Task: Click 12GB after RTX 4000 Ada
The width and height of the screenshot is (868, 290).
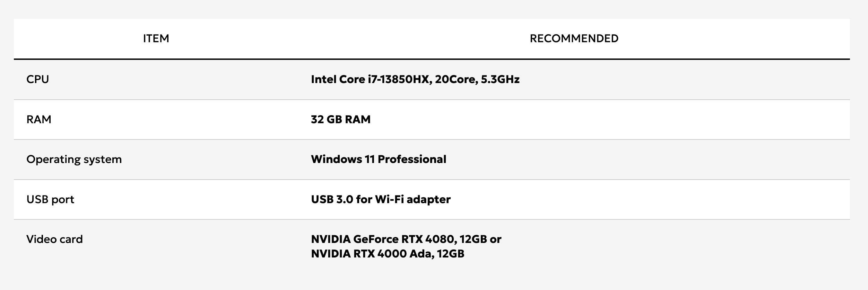Action: (x=450, y=254)
